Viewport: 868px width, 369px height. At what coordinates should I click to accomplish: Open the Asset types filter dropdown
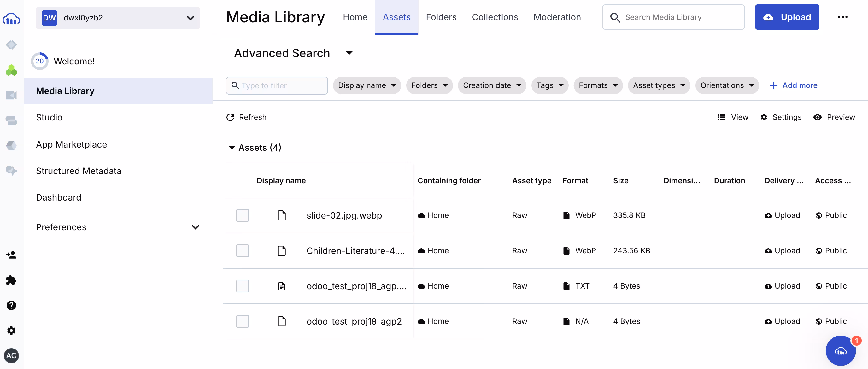(x=659, y=85)
